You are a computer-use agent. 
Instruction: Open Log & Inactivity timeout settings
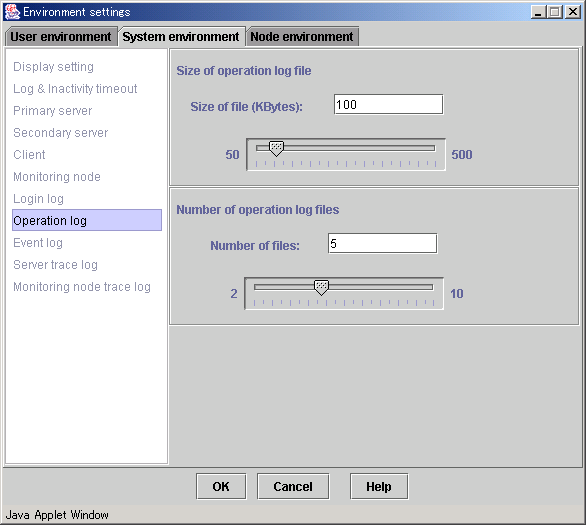[75, 89]
